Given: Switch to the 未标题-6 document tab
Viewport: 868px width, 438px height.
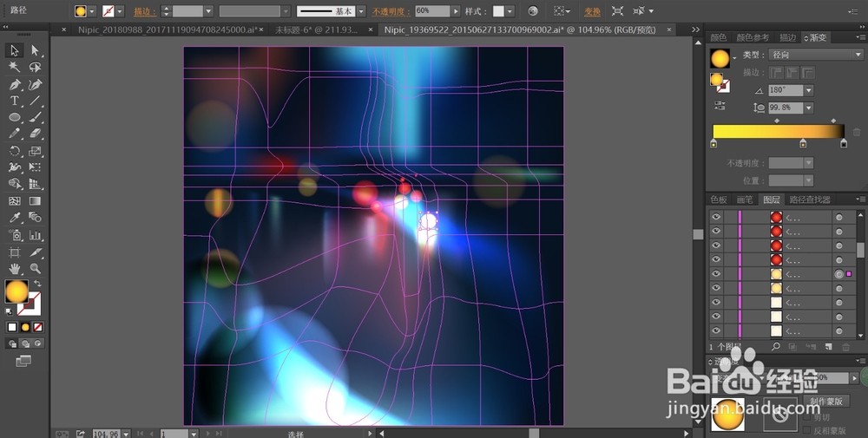Looking at the screenshot, I should 316,29.
